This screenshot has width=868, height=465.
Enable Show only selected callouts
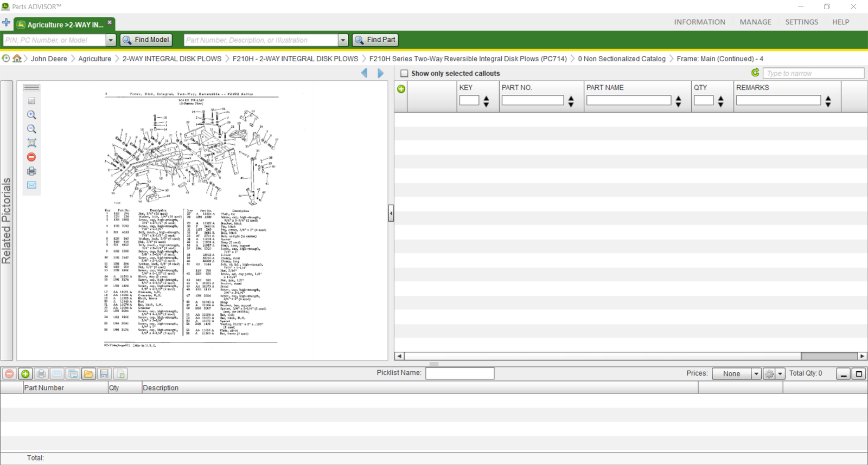(x=404, y=73)
